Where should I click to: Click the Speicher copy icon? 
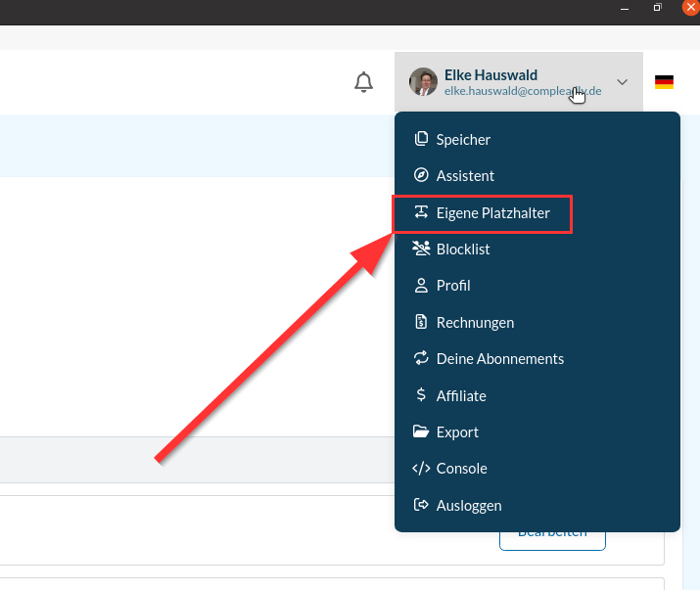[x=422, y=140]
